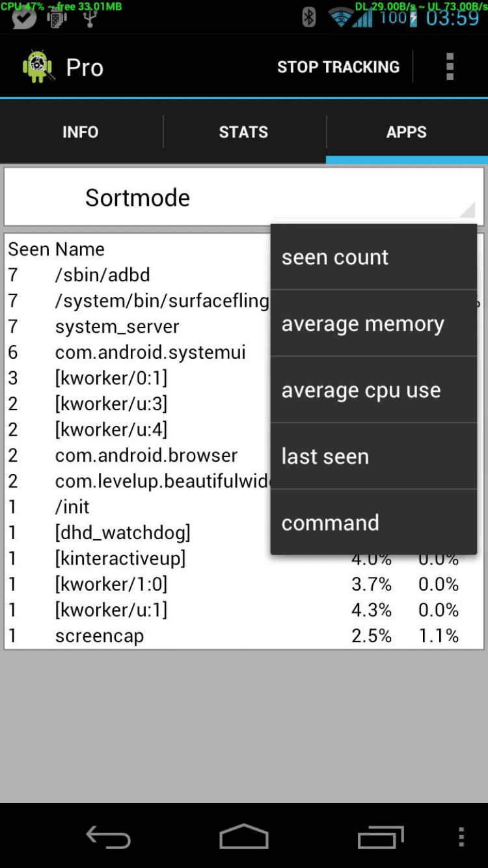The height and width of the screenshot is (868, 488).
Task: Tap the Wi-Fi signal status icon
Action: 340,18
